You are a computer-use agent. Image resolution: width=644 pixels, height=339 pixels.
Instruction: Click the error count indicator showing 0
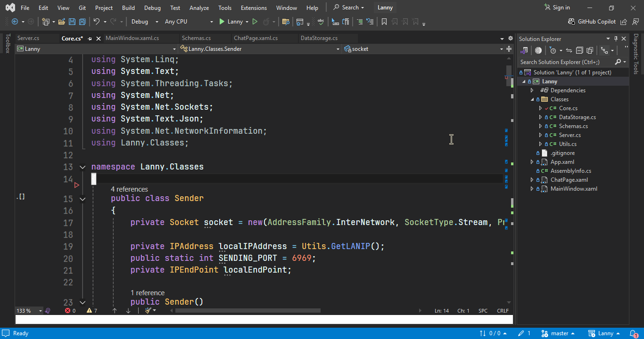point(70,311)
